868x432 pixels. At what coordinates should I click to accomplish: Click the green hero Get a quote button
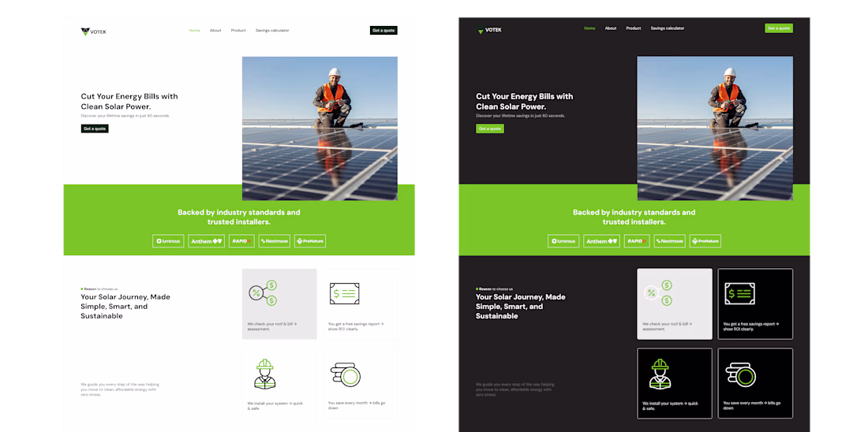(490, 128)
